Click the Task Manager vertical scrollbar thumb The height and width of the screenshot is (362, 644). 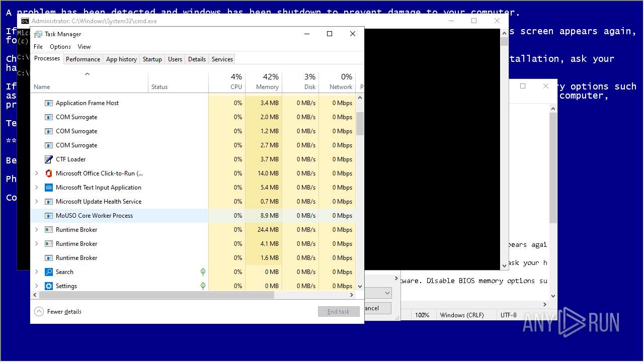(x=360, y=124)
